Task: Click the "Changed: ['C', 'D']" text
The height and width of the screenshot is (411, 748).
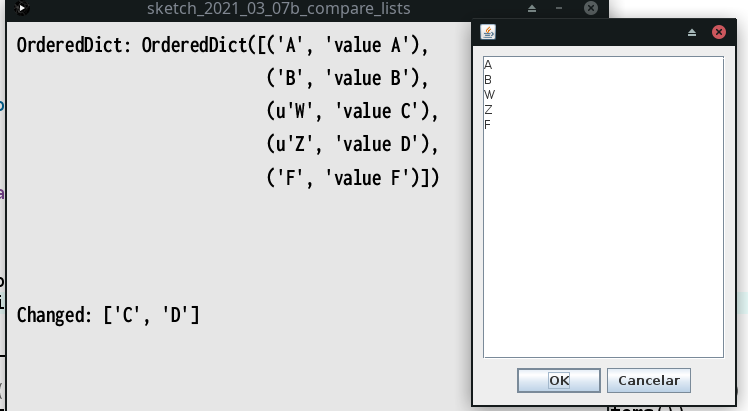Action: point(108,316)
